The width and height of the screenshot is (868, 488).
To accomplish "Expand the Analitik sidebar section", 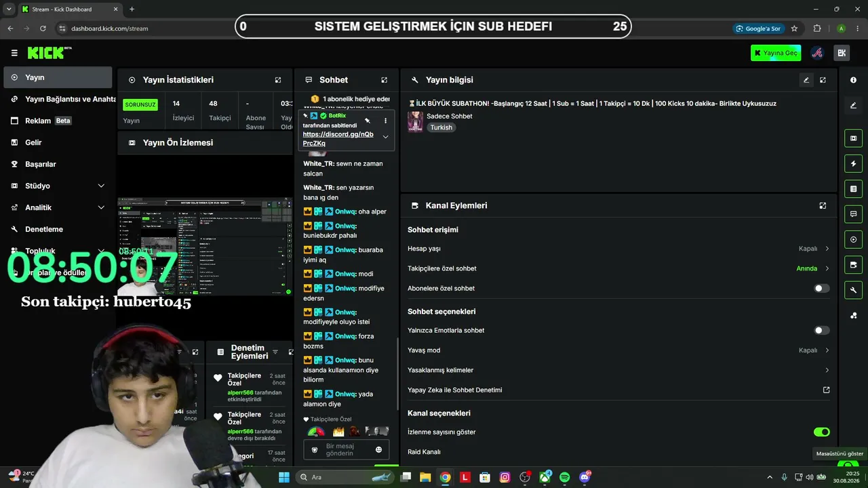I will click(101, 207).
